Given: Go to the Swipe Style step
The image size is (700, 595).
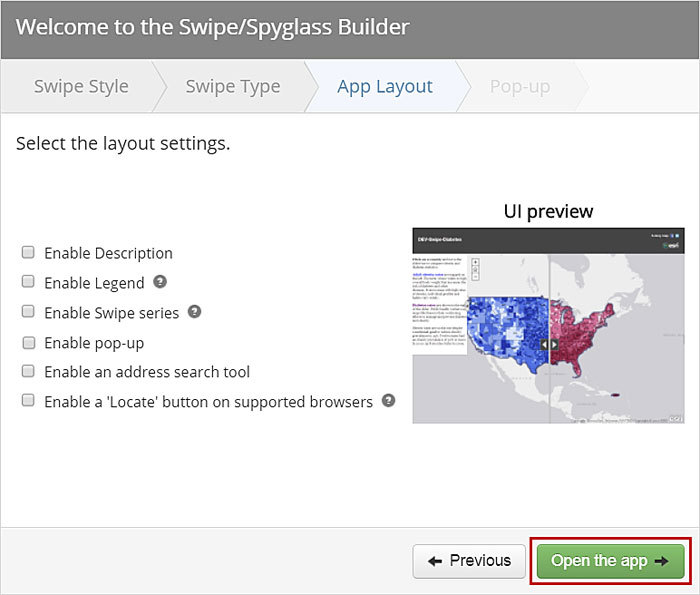Looking at the screenshot, I should click(81, 86).
